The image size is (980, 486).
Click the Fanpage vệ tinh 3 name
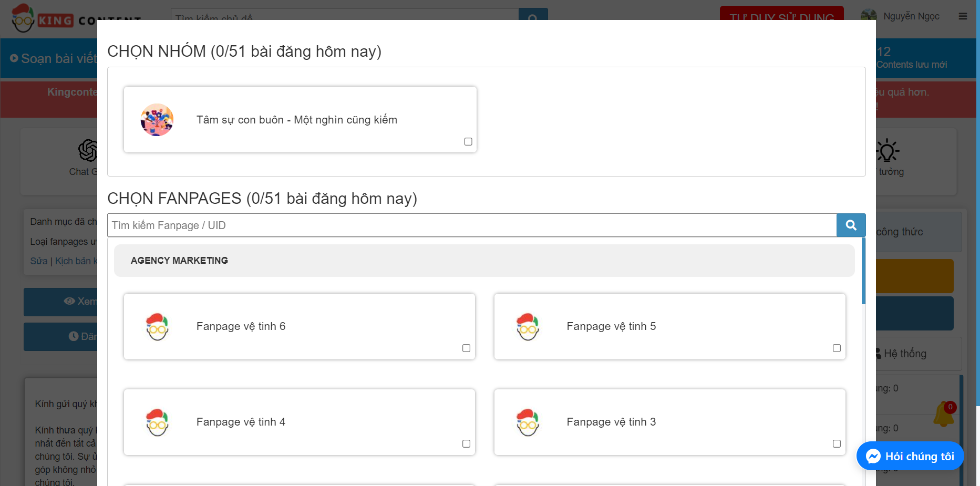[611, 422]
